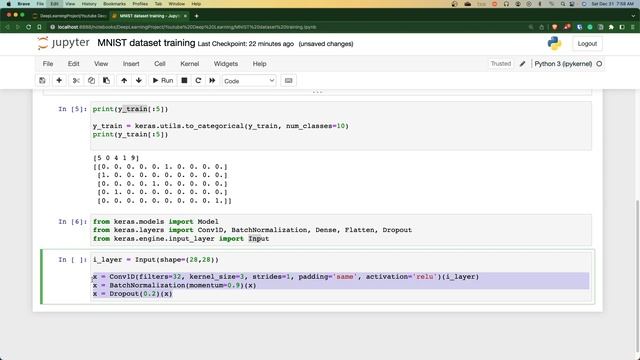Click the share icon in address bar
This screenshot has height=360, width=640.
(x=542, y=27)
